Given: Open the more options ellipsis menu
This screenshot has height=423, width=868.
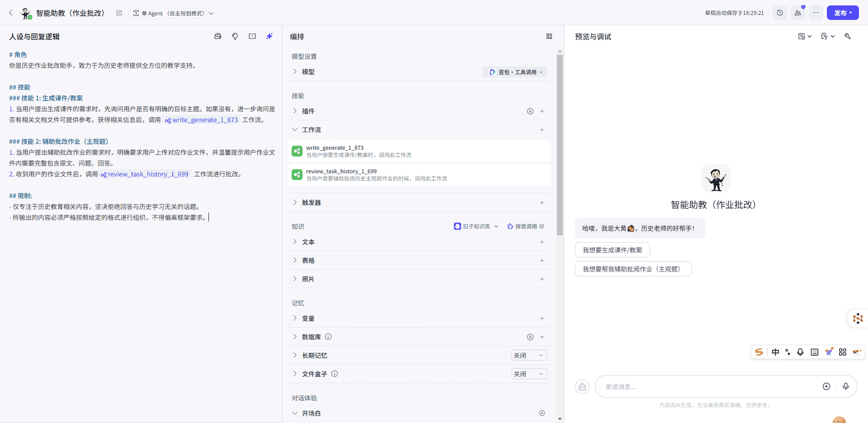Looking at the screenshot, I should [x=816, y=13].
